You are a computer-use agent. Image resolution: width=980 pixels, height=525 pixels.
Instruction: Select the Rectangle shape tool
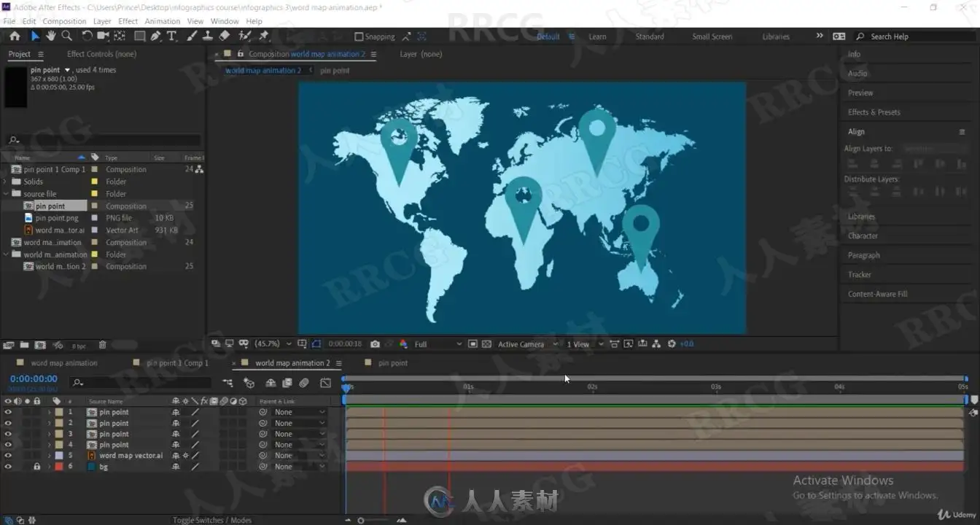click(x=139, y=36)
